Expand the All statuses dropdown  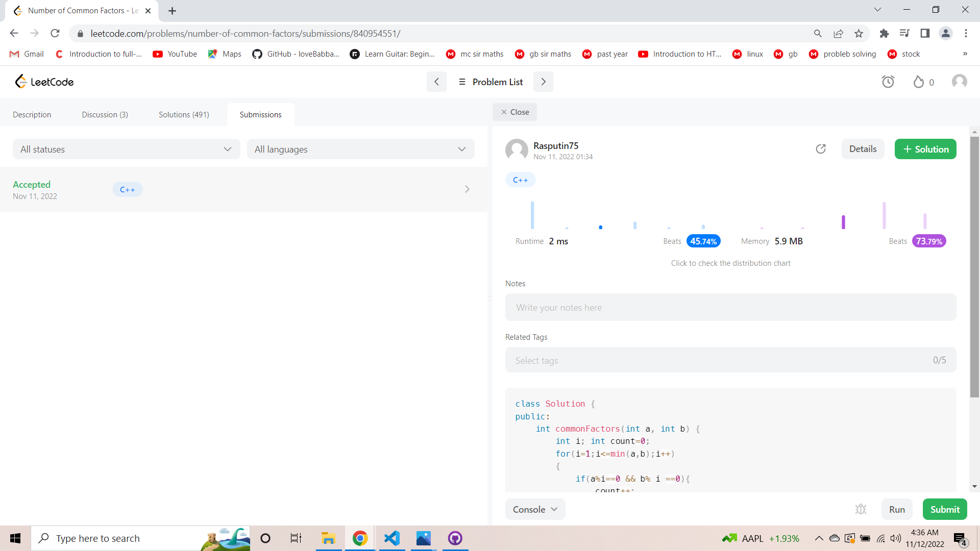[126, 149]
